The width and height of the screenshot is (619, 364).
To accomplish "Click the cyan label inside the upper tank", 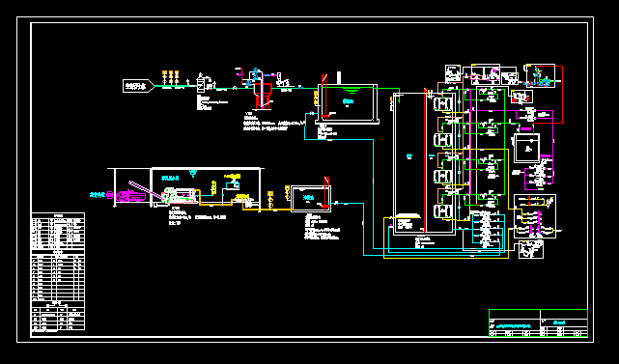I will point(348,101).
